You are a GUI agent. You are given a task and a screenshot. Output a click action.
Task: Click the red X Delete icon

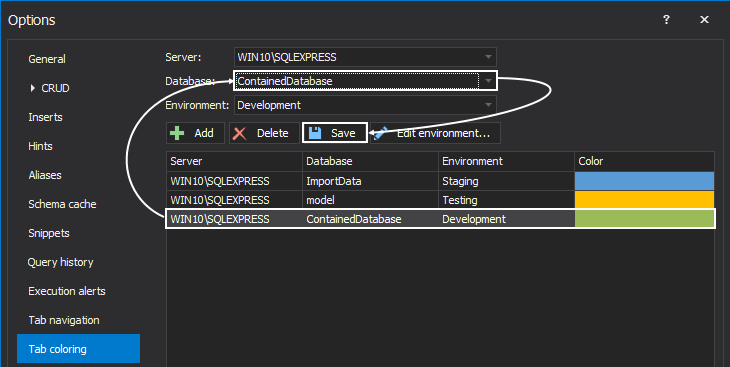(239, 134)
